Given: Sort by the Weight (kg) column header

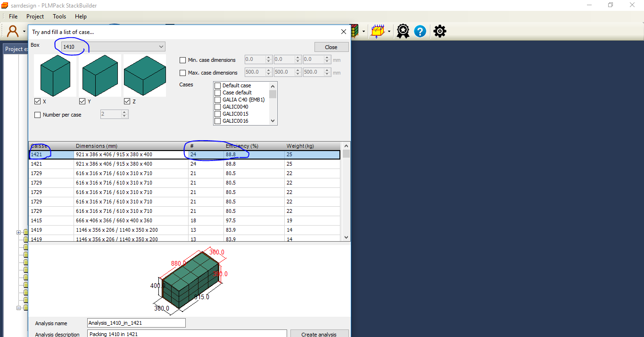Looking at the screenshot, I should [313, 146].
